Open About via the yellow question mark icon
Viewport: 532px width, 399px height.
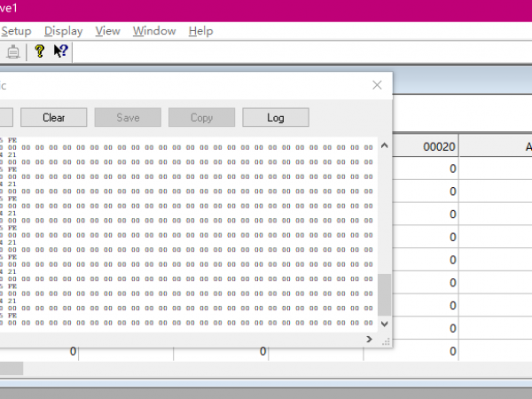pos(40,51)
